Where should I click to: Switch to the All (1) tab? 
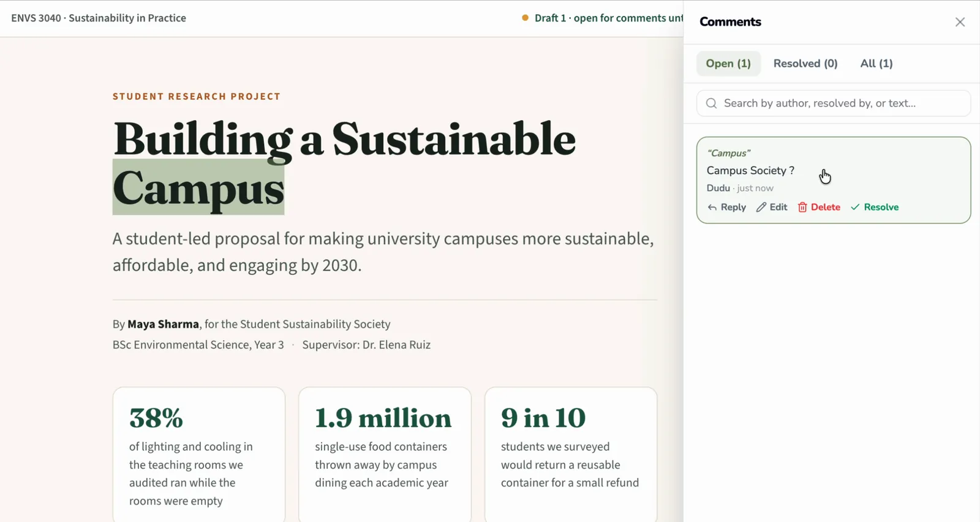point(876,64)
